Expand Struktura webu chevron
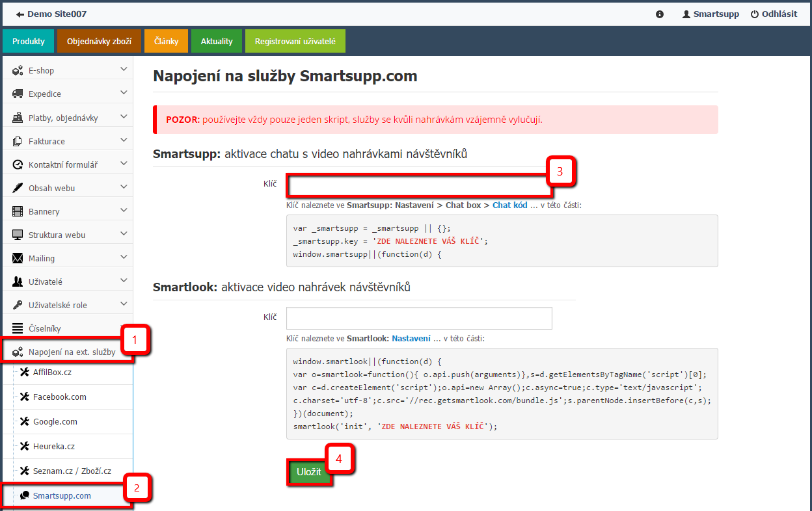This screenshot has width=812, height=511. click(124, 234)
